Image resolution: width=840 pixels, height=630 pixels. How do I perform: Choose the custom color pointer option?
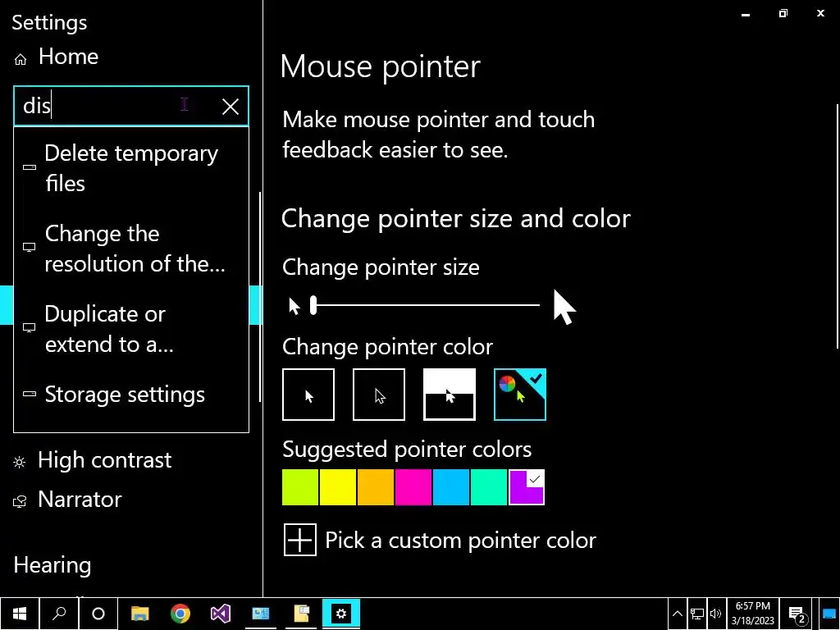519,395
